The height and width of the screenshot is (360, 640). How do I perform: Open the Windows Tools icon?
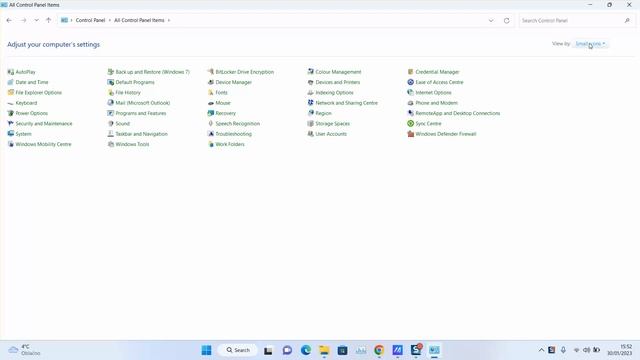tap(111, 144)
